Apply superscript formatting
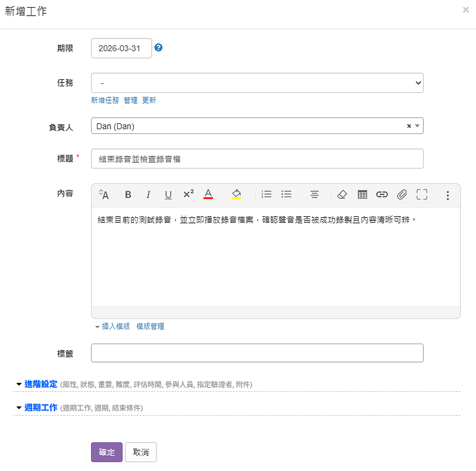This screenshot has width=476, height=471. pos(188,194)
